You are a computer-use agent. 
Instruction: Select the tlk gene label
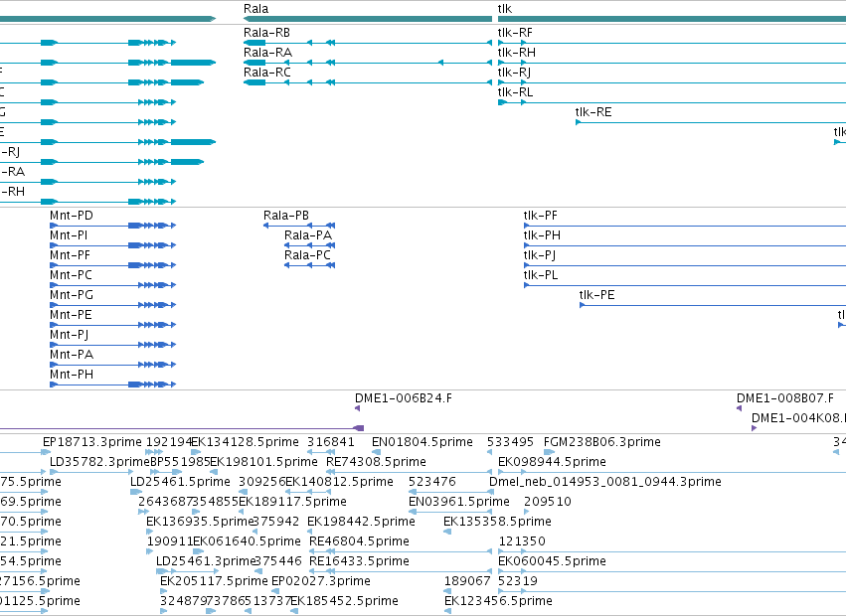504,9
